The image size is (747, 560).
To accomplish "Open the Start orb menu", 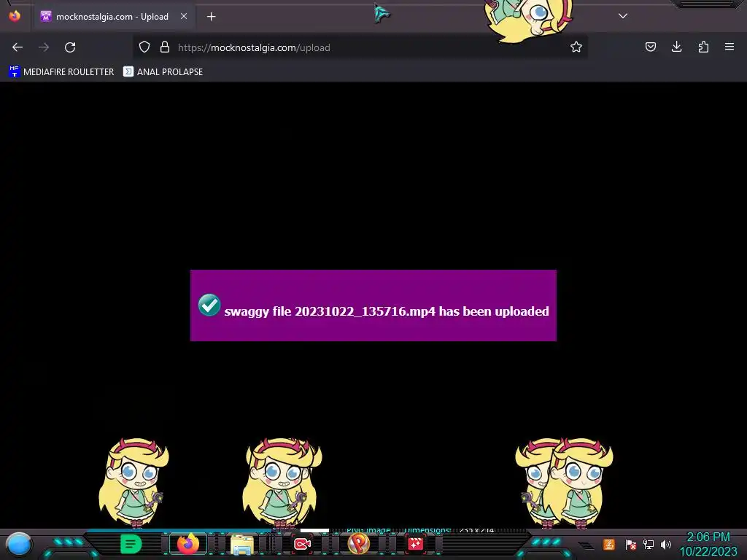I will click(x=19, y=544).
